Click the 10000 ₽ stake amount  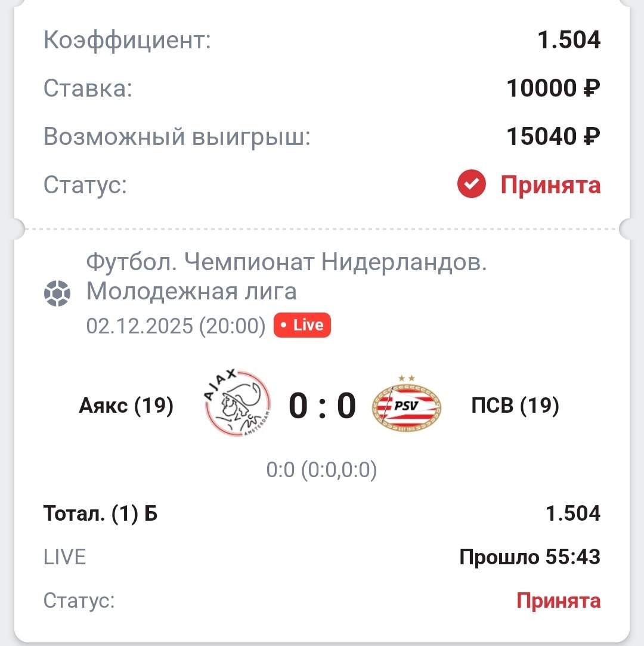point(553,89)
